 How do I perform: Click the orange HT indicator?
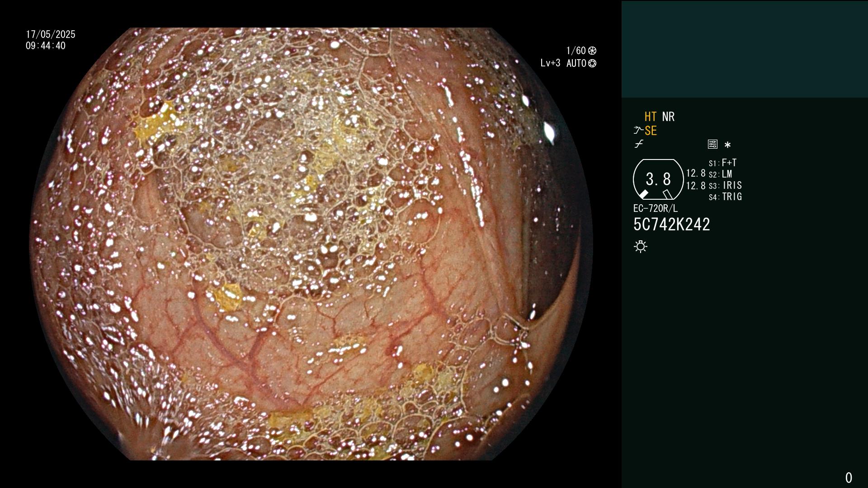[x=651, y=117]
